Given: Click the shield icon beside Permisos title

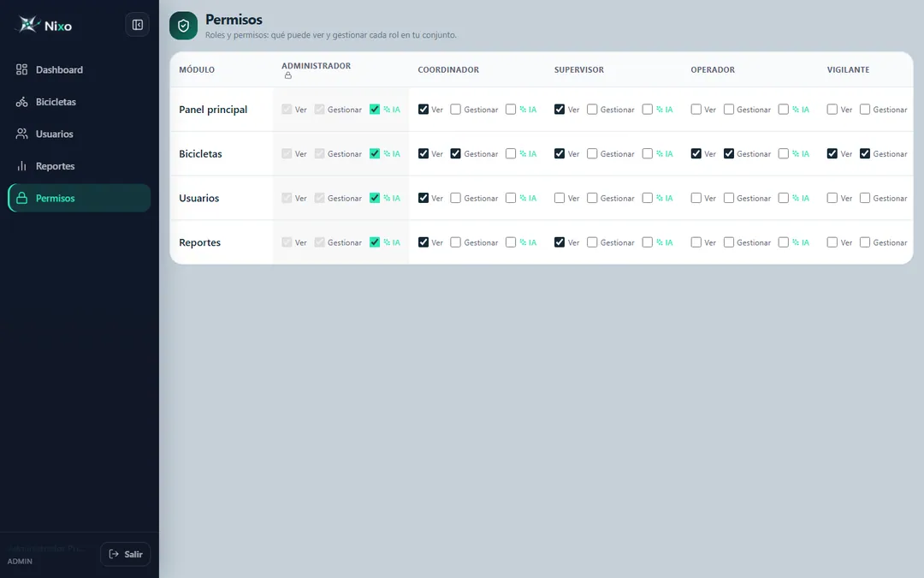Looking at the screenshot, I should (x=183, y=26).
